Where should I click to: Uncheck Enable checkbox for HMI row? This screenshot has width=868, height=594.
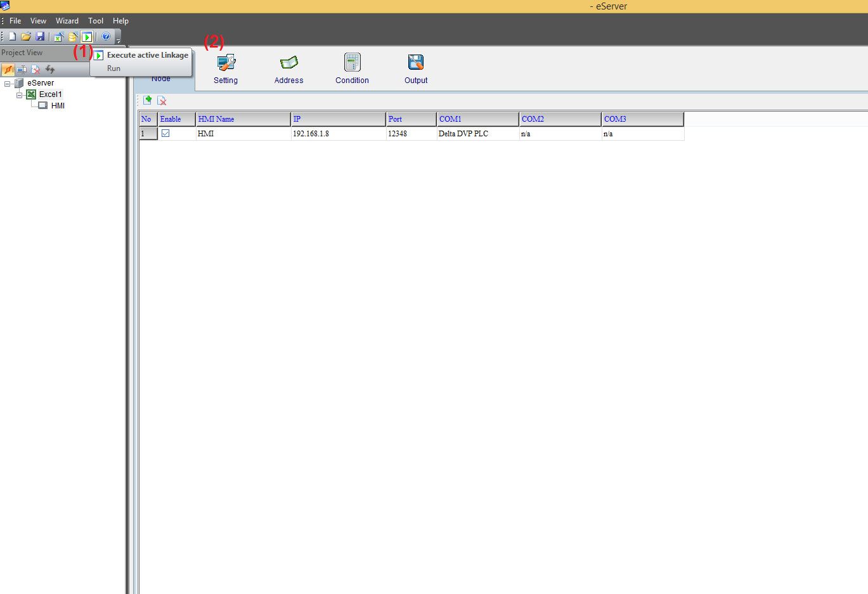(x=165, y=134)
